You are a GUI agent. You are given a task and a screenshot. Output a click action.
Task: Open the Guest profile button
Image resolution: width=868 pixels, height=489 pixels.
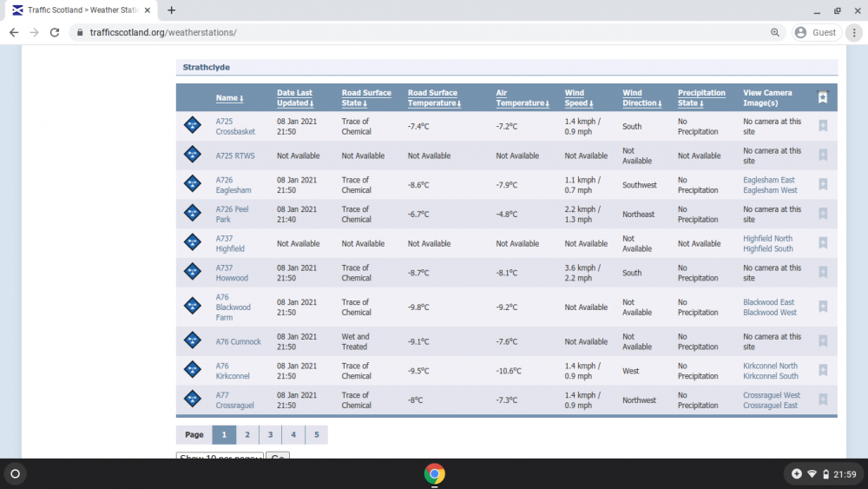pyautogui.click(x=816, y=33)
